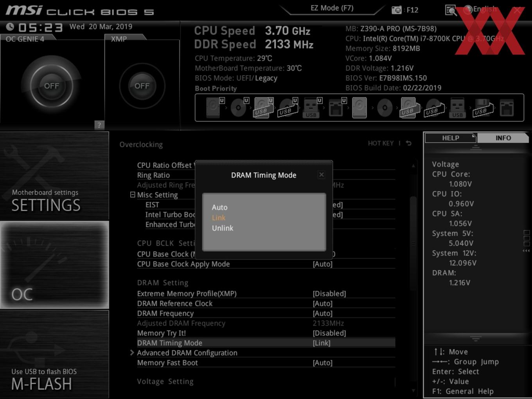Image resolution: width=532 pixels, height=399 pixels.
Task: Select the Enhanced Turbo row
Action: (x=270, y=225)
